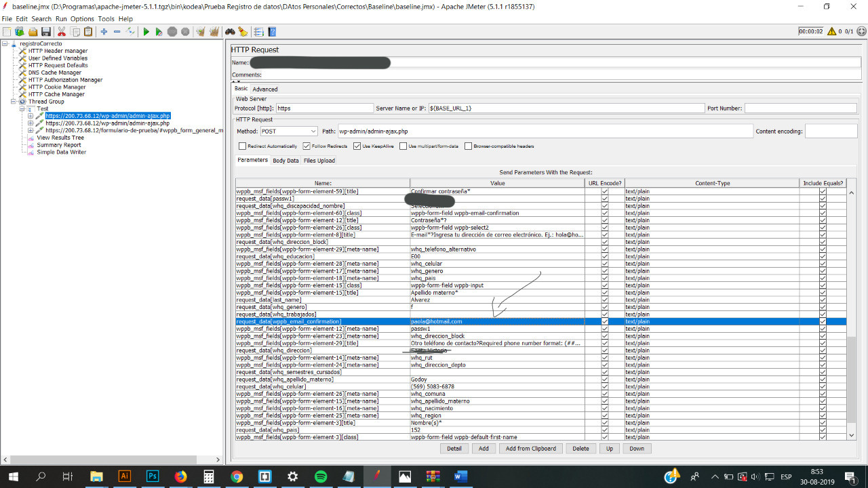Click the Paste clipboard toolbar icon

pyautogui.click(x=88, y=32)
